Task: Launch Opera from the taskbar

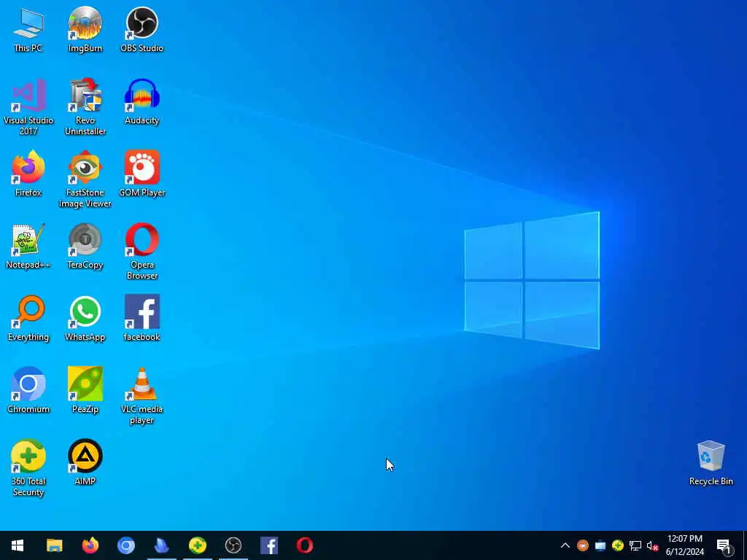Action: 304,545
